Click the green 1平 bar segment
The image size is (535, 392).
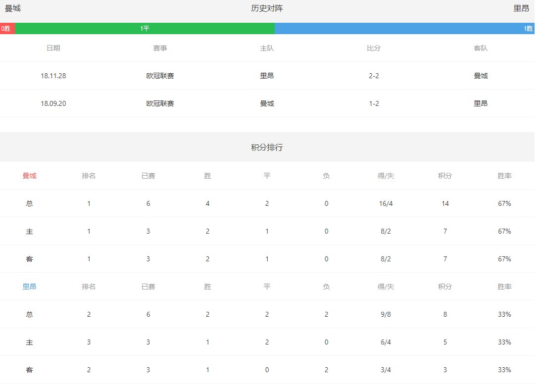[x=145, y=28]
